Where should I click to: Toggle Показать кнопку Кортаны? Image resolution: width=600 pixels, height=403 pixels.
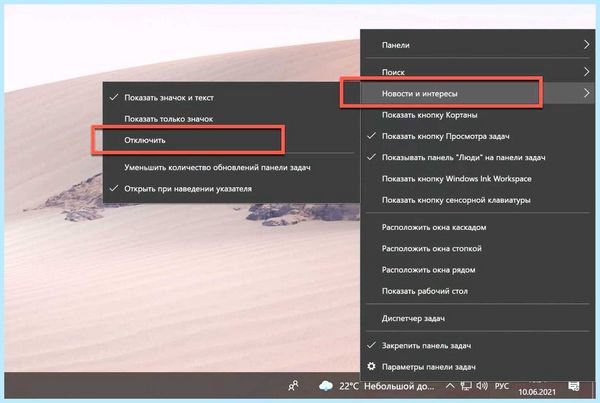tap(478, 115)
